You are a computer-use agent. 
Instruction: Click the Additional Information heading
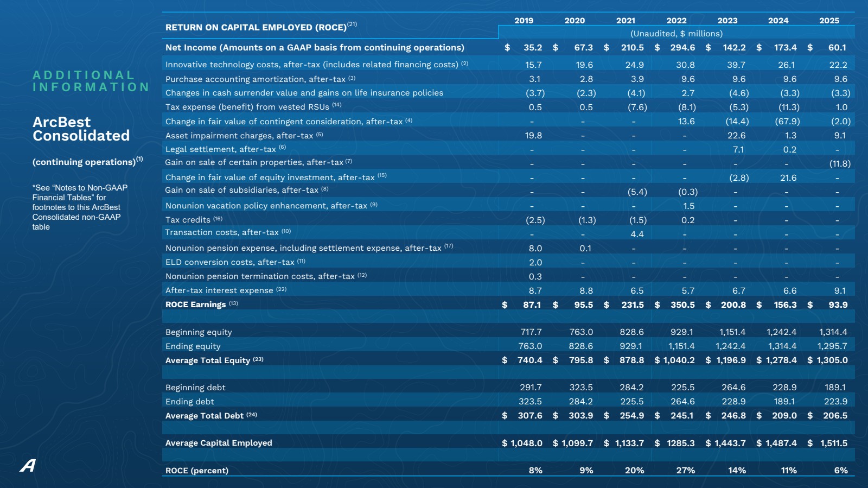click(91, 81)
